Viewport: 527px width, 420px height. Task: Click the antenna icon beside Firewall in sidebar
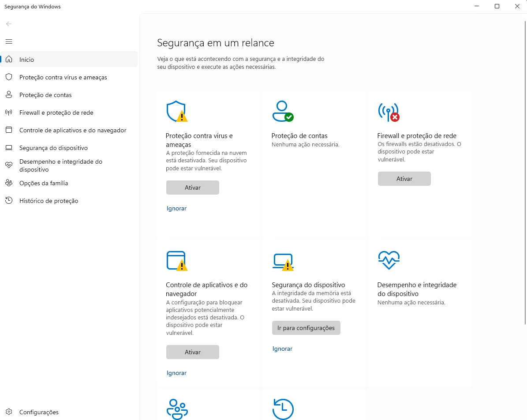click(9, 112)
